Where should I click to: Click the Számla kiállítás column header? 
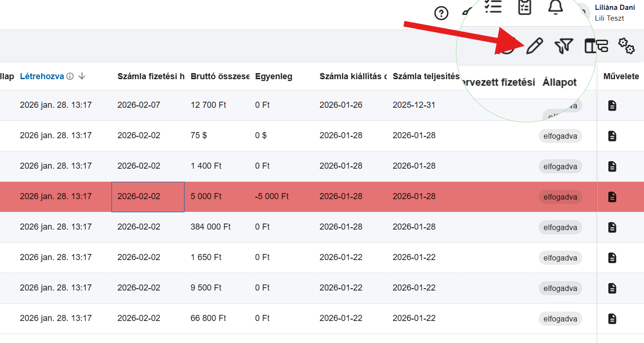[353, 76]
